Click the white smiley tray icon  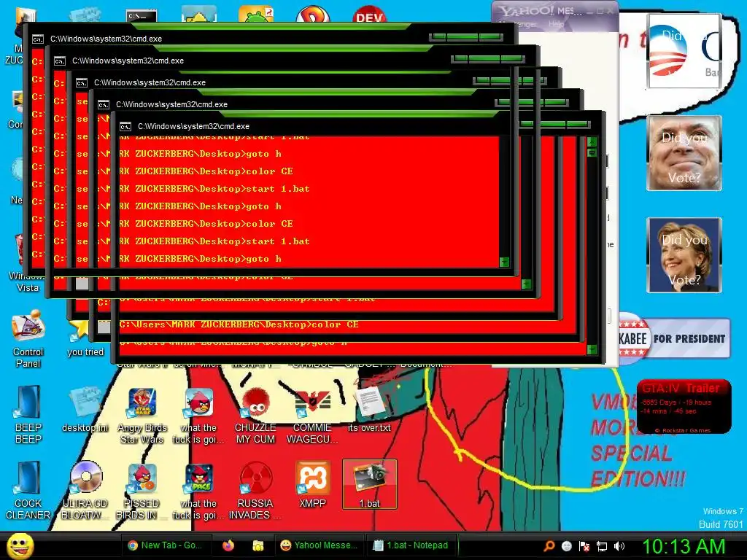566,545
